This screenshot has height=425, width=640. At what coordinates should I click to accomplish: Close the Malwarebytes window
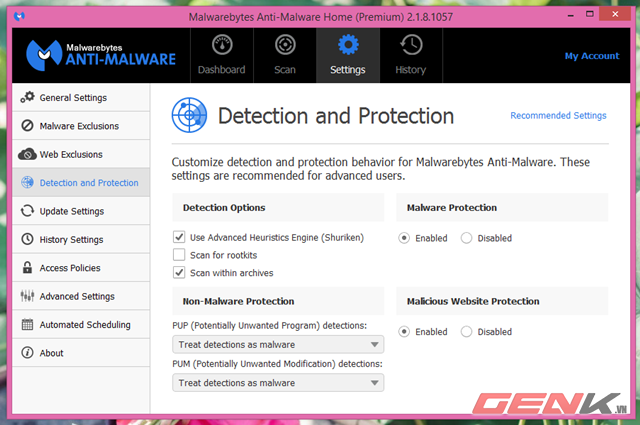click(x=615, y=14)
